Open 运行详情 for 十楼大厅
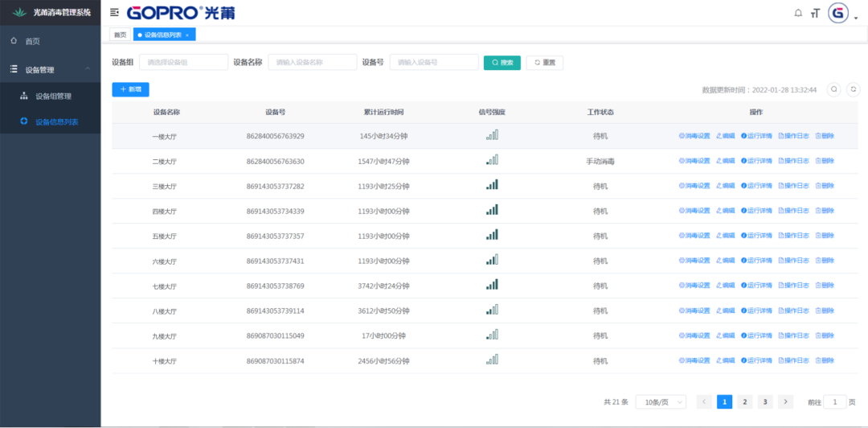 756,360
